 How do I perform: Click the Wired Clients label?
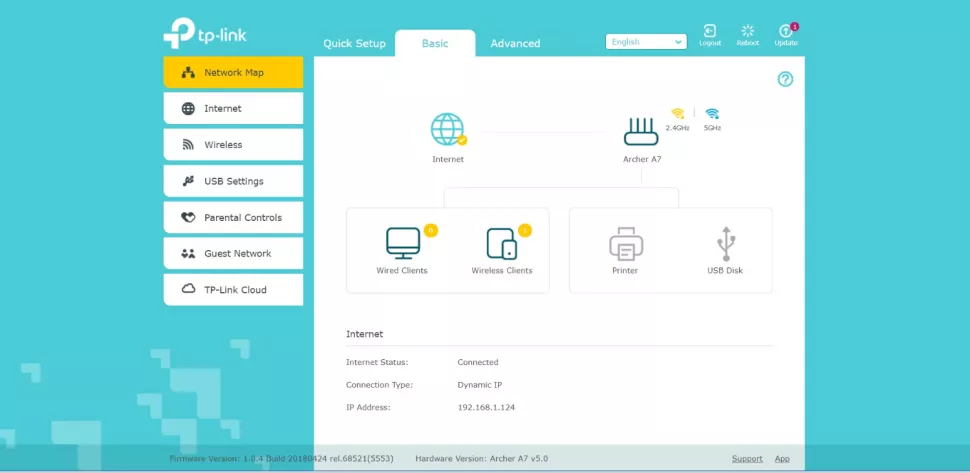click(x=402, y=271)
